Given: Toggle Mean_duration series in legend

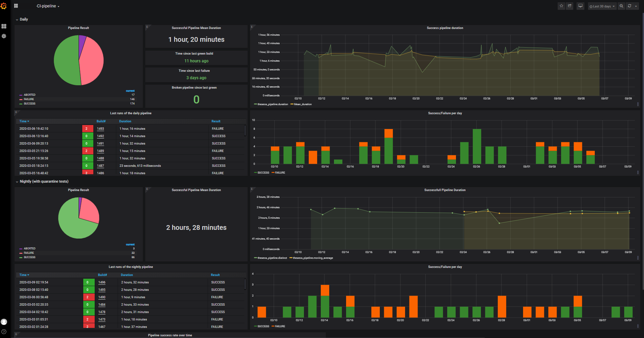Looking at the screenshot, I should click(x=303, y=104).
